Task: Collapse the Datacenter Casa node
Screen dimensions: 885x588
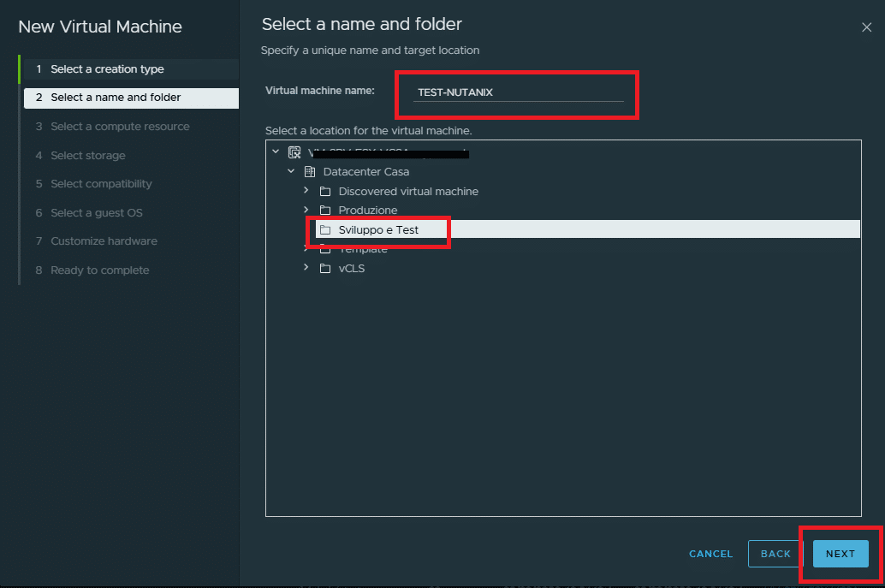Action: click(x=291, y=172)
